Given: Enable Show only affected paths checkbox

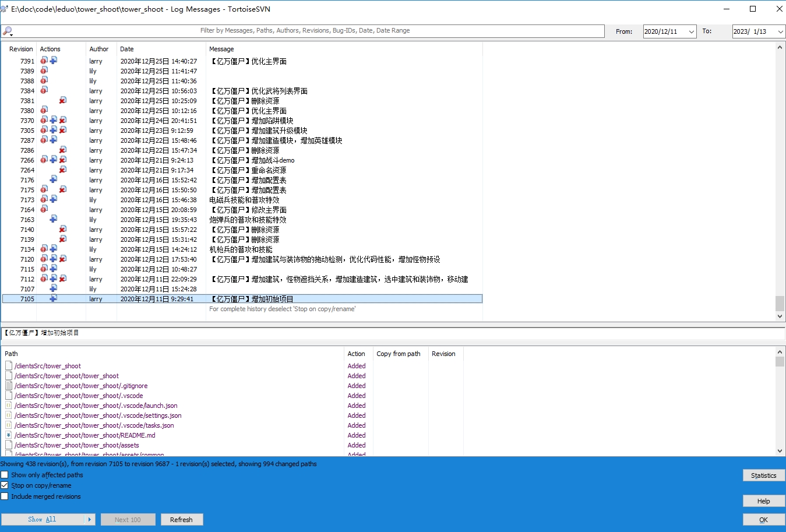Looking at the screenshot, I should click(x=5, y=475).
